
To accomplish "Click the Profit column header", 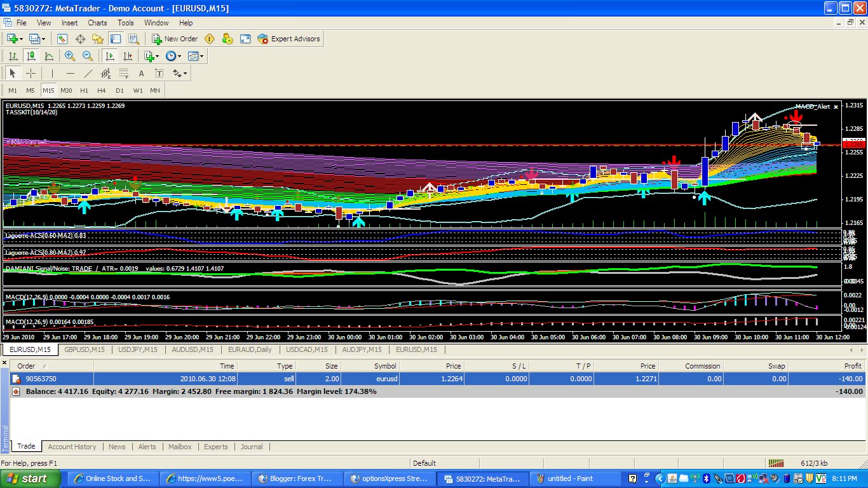I will tap(826, 366).
